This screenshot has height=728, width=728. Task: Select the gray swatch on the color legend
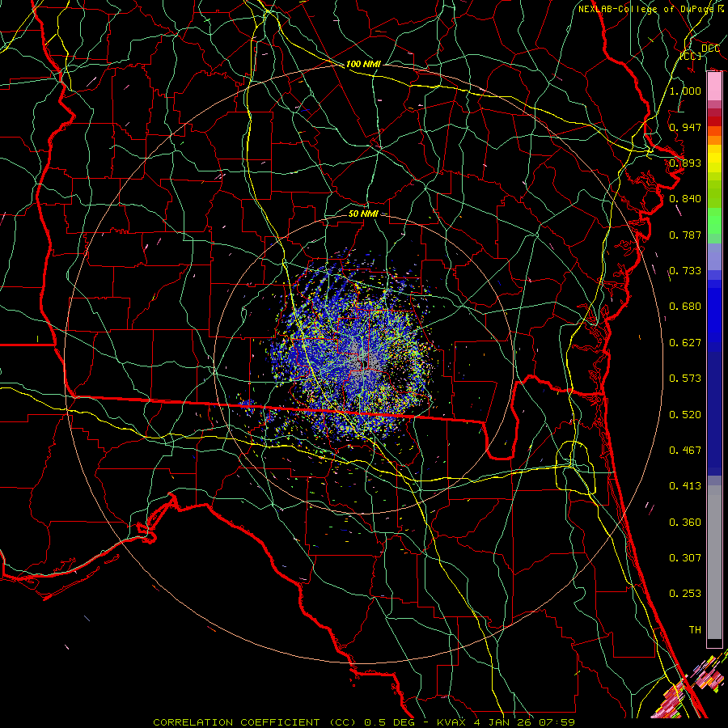[714, 562]
